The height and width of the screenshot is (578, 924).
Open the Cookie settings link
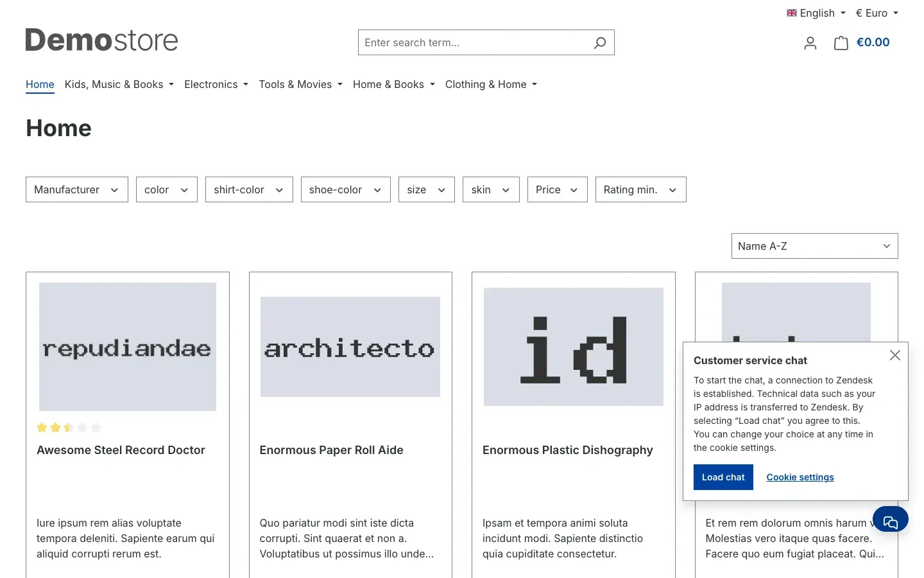click(800, 477)
